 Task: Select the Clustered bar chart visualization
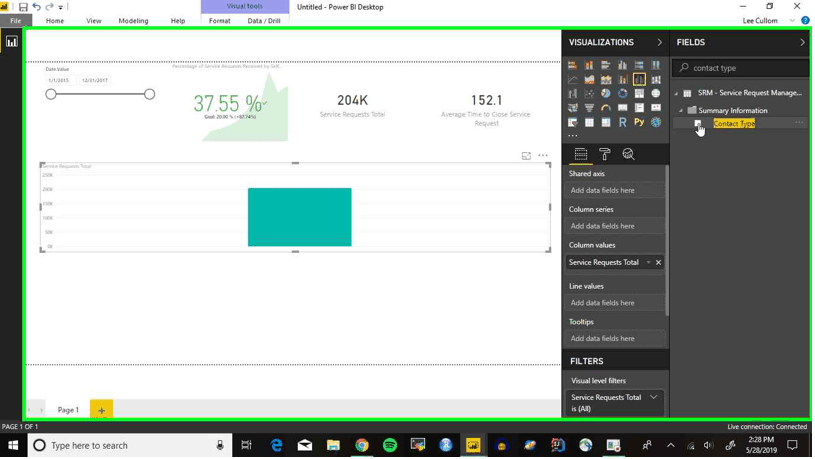pos(606,65)
